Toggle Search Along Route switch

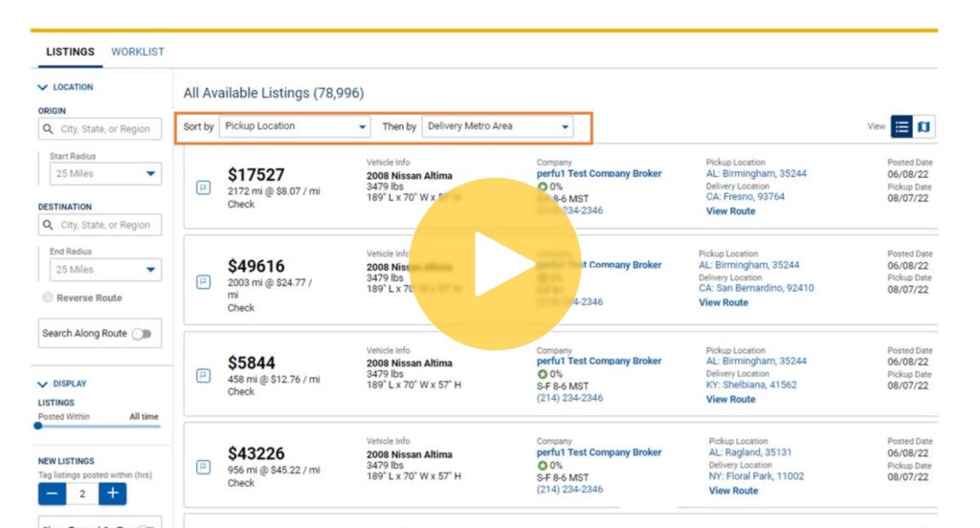pos(143,334)
